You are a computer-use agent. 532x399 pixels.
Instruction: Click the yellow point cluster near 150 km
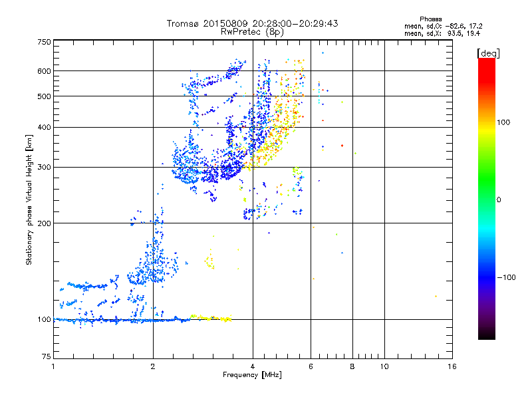[209, 261]
